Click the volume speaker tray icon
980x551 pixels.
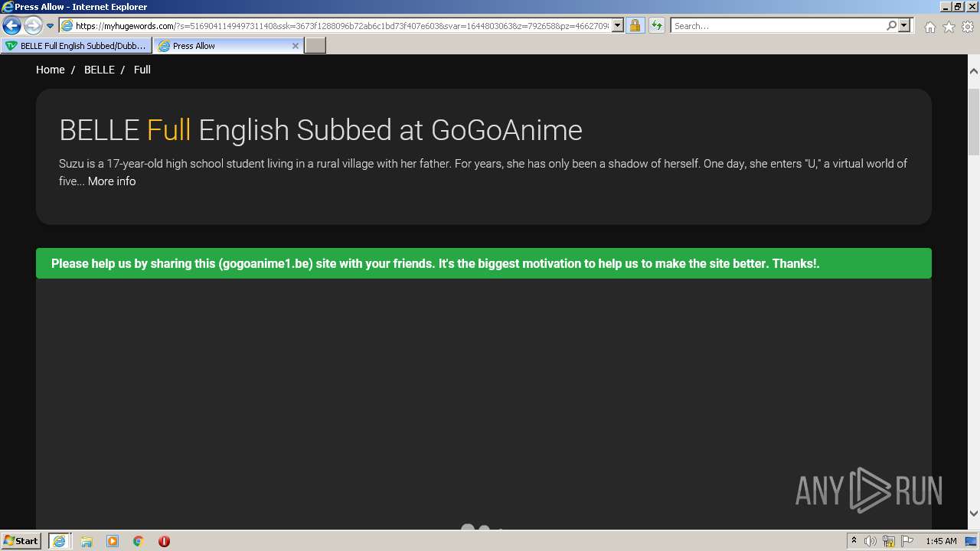(x=871, y=541)
